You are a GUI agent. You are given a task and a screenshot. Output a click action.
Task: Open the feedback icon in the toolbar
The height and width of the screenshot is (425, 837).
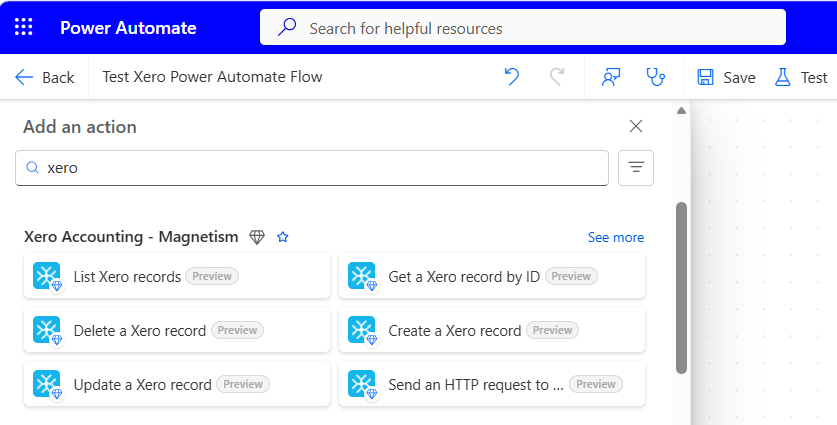click(611, 77)
